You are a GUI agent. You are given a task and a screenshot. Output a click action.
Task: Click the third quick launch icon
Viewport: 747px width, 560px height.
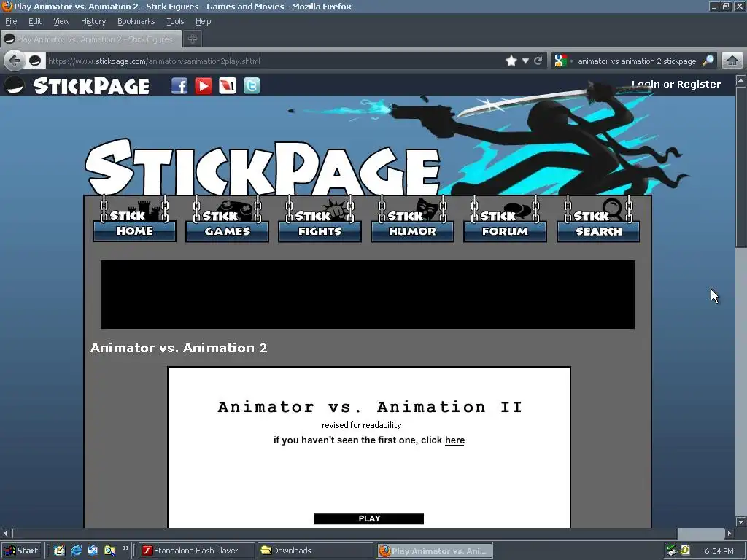[x=93, y=551]
